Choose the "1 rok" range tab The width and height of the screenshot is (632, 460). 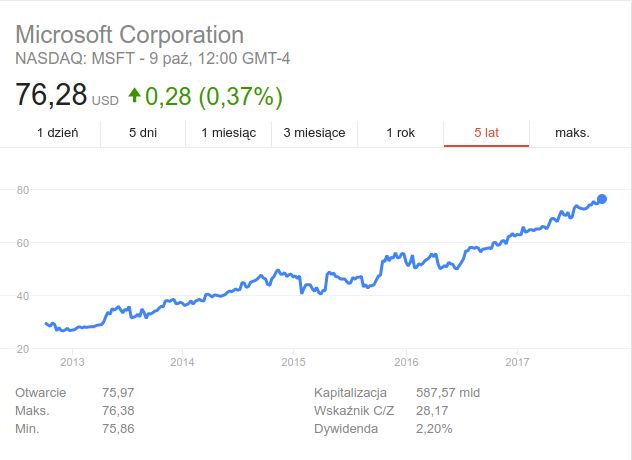pyautogui.click(x=400, y=132)
